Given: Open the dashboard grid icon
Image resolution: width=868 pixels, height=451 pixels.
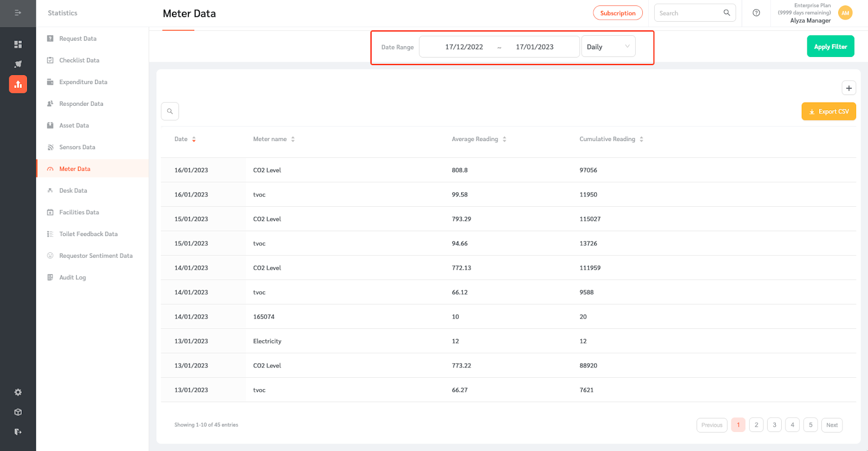Looking at the screenshot, I should [18, 44].
